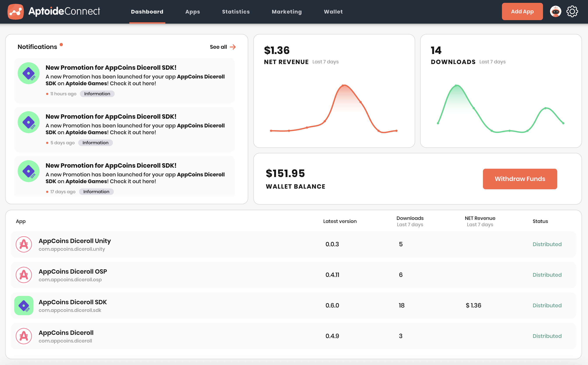This screenshot has height=365, width=588.
Task: Click version 0.0.3 in Diceroll Unity row
Action: tap(332, 244)
